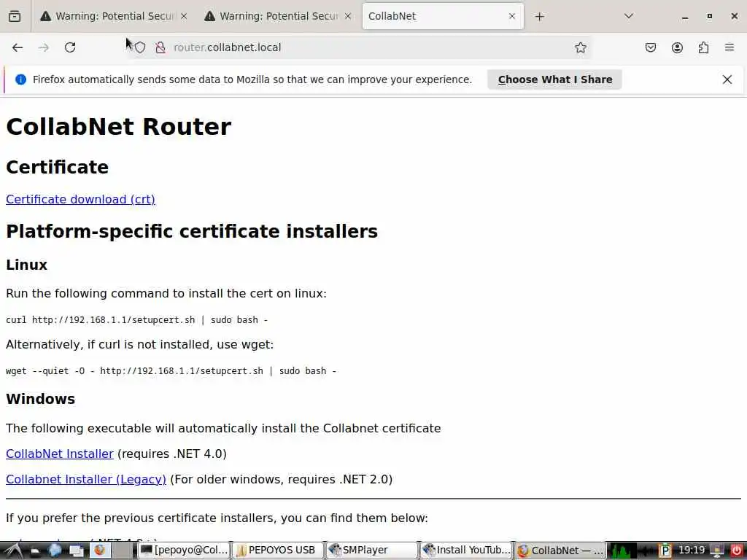Bookmark this page with the star
Image resolution: width=747 pixels, height=560 pixels.
(580, 47)
